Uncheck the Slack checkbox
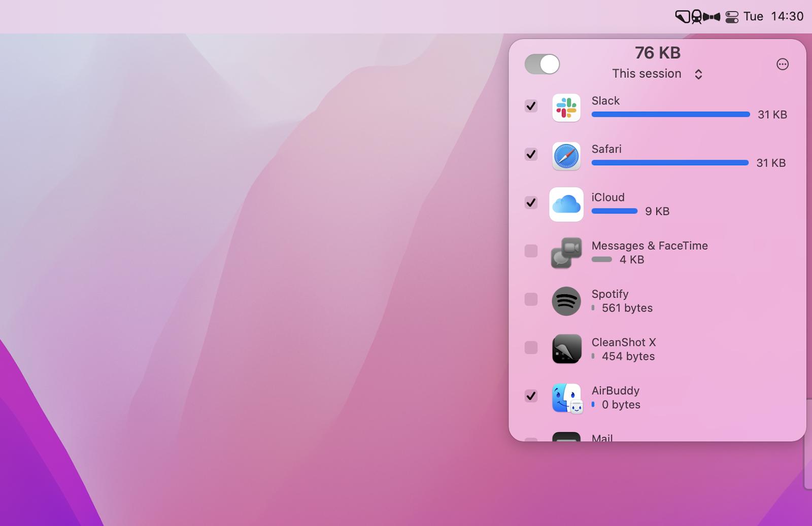This screenshot has height=526, width=812. [531, 106]
